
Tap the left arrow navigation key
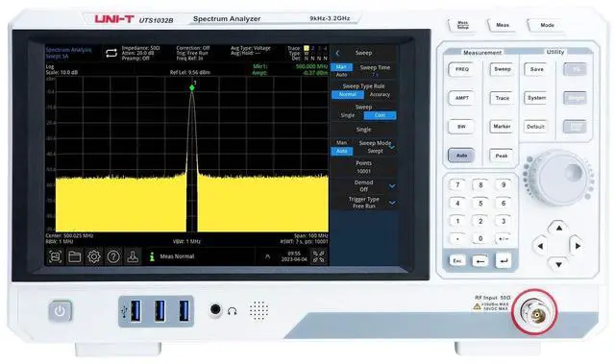click(540, 246)
